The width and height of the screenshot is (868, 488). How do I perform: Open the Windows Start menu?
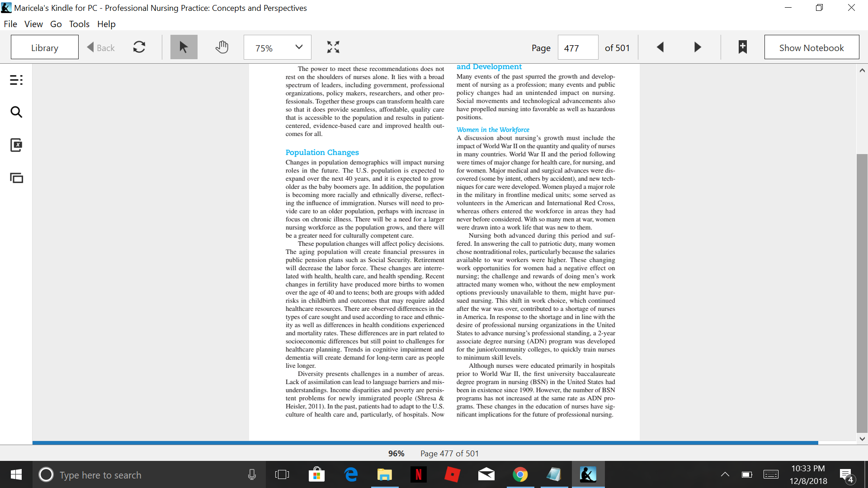click(x=16, y=474)
